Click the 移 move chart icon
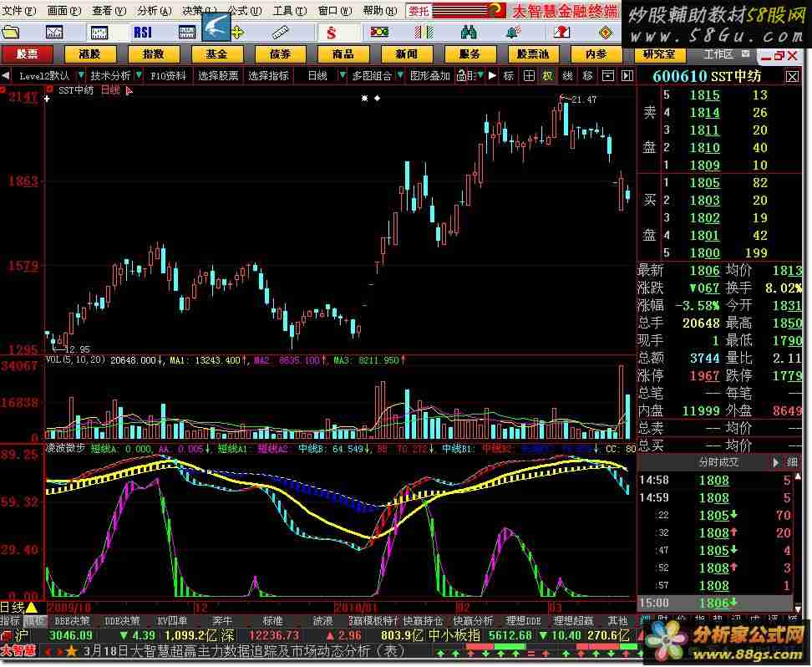Screen dimensions: 812x667 587,76
